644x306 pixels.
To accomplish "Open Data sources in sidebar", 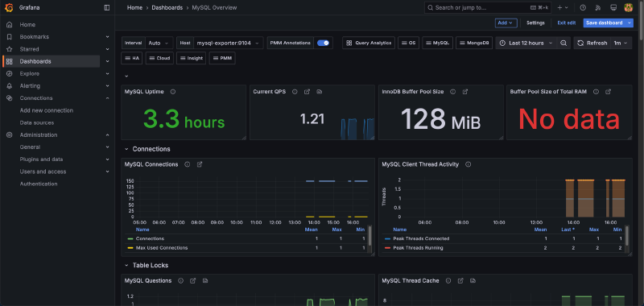I will pyautogui.click(x=37, y=123).
